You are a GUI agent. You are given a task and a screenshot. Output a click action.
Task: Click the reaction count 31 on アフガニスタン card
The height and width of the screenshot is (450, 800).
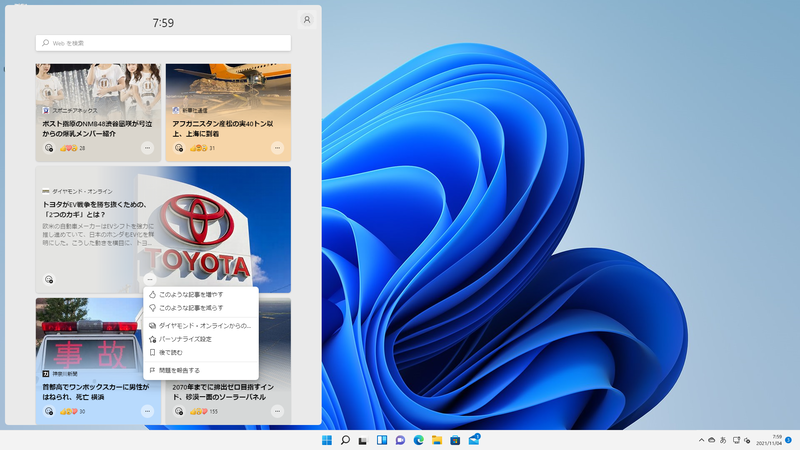click(212, 148)
